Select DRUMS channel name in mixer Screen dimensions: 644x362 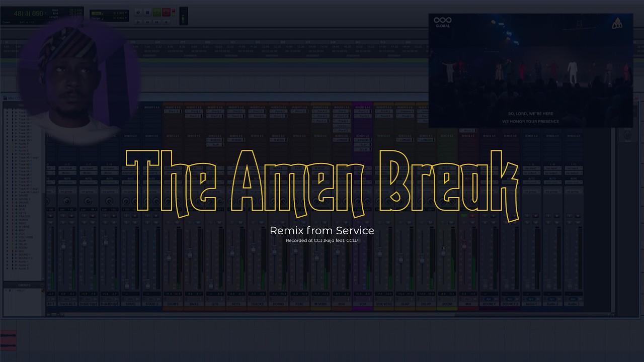173,304
